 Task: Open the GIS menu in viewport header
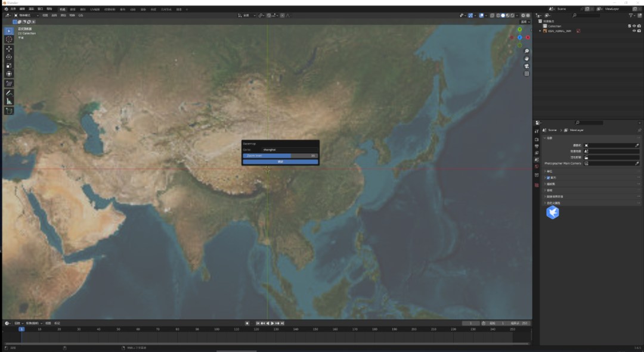[x=80, y=15]
